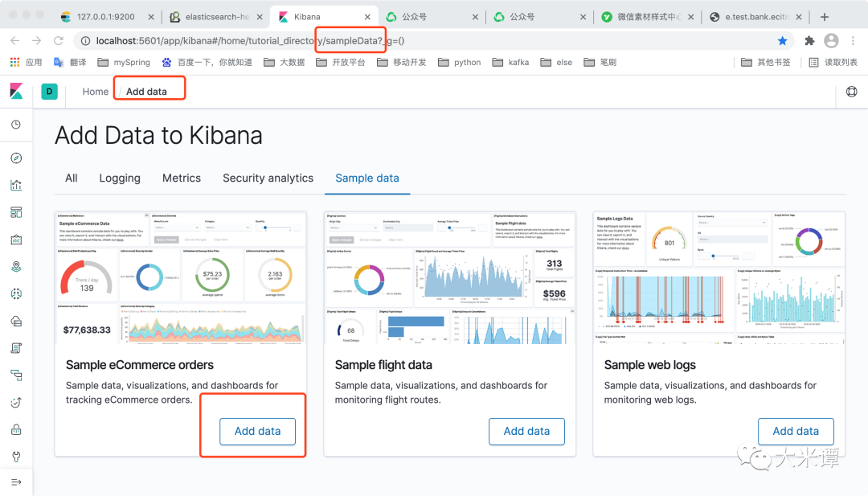Go forward in browser history
Viewport: 868px width, 496px height.
pyautogui.click(x=36, y=40)
